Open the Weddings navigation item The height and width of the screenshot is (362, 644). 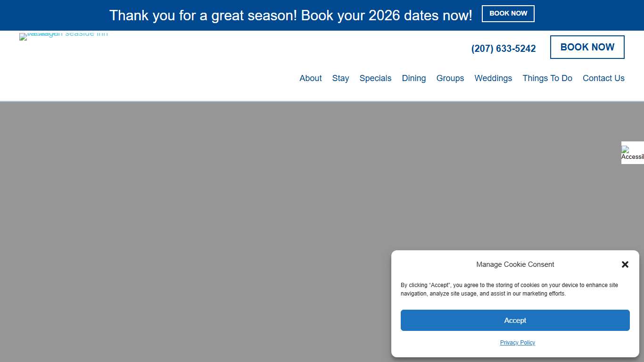coord(493,78)
